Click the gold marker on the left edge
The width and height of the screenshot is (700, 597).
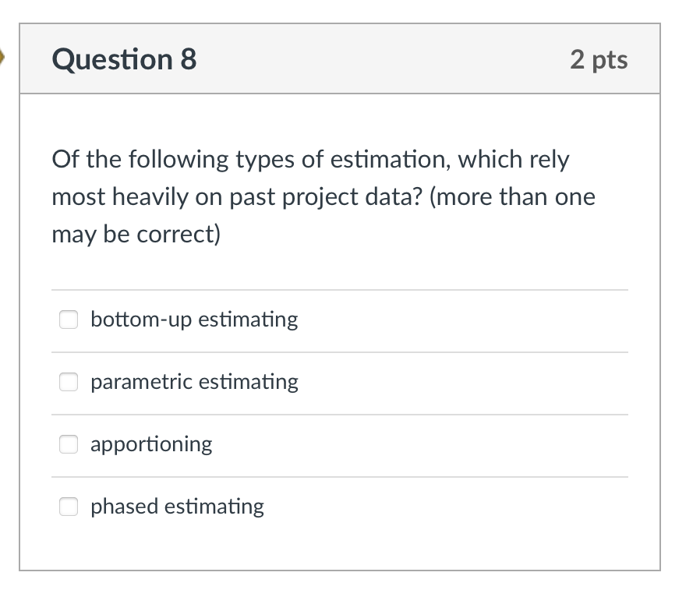tap(4, 56)
